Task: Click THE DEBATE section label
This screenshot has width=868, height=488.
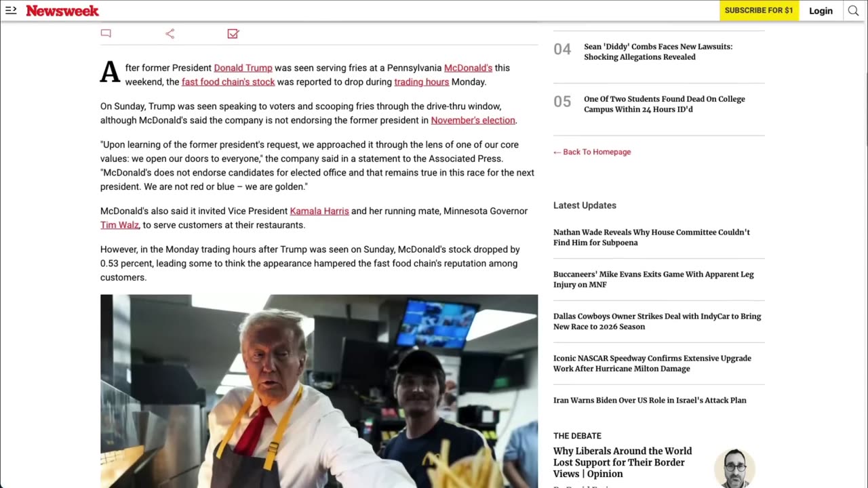Action: [x=577, y=436]
